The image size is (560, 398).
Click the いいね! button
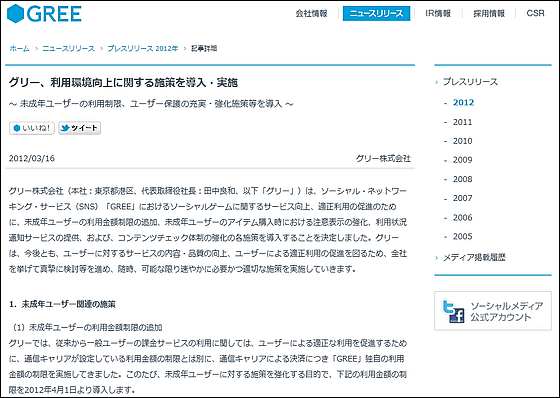[32, 128]
